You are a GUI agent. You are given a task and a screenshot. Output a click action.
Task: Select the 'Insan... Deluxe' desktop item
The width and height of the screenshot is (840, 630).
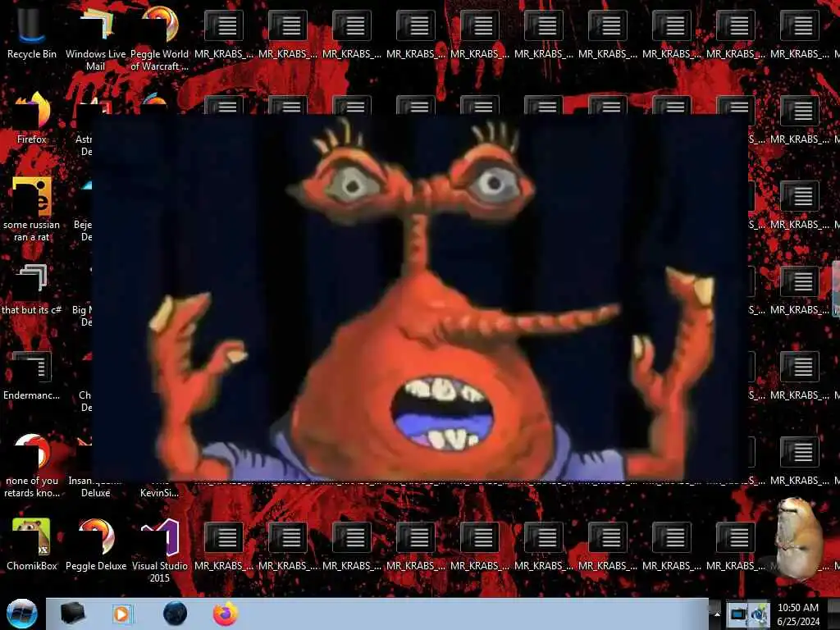click(95, 486)
